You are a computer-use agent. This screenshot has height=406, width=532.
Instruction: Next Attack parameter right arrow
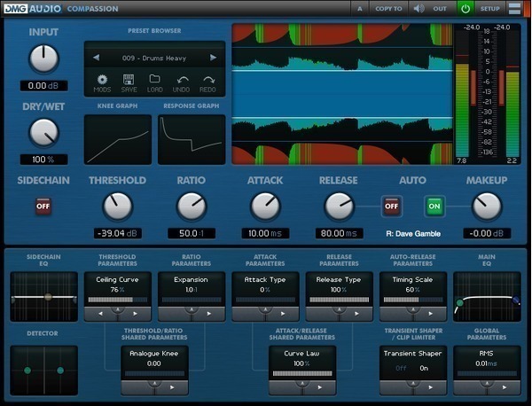(x=283, y=314)
